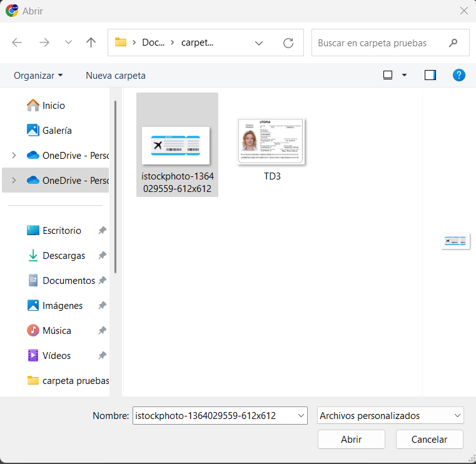
Task: Select Música in quick access
Action: coord(56,331)
